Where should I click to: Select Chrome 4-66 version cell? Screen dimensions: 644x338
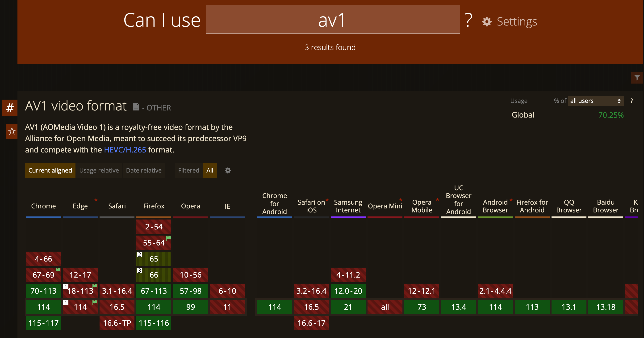click(x=43, y=259)
